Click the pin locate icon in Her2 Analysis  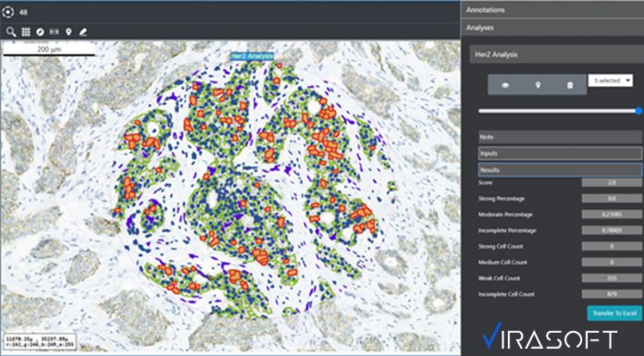click(x=538, y=85)
